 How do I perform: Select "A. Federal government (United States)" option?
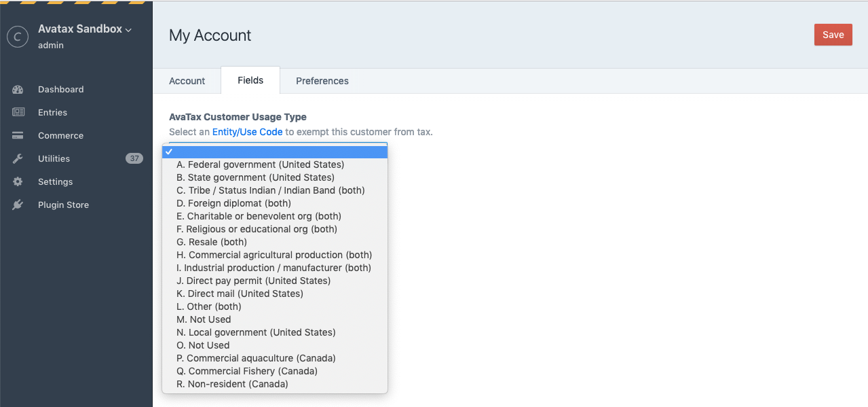(260, 164)
